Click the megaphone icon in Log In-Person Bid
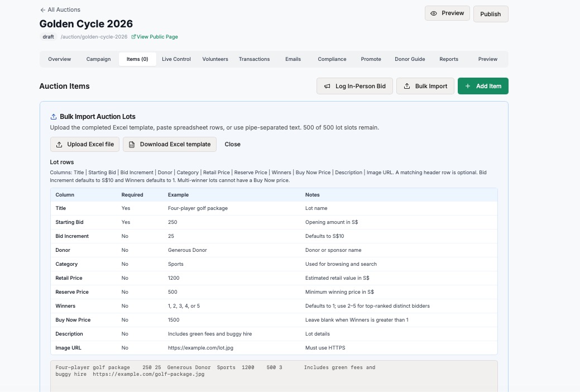This screenshot has width=580, height=392. tap(327, 86)
